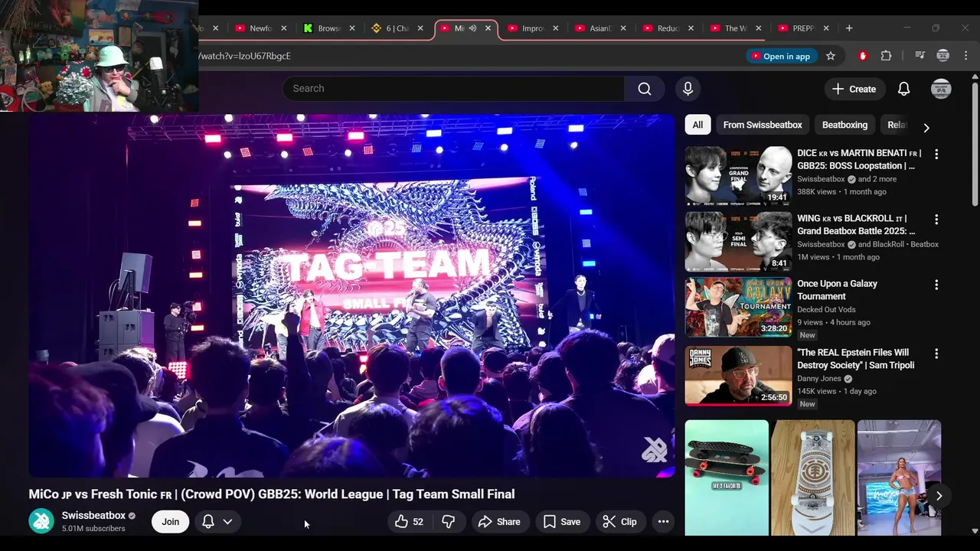Click the Clip button
Screen dimensions: 980x551
coord(619,522)
